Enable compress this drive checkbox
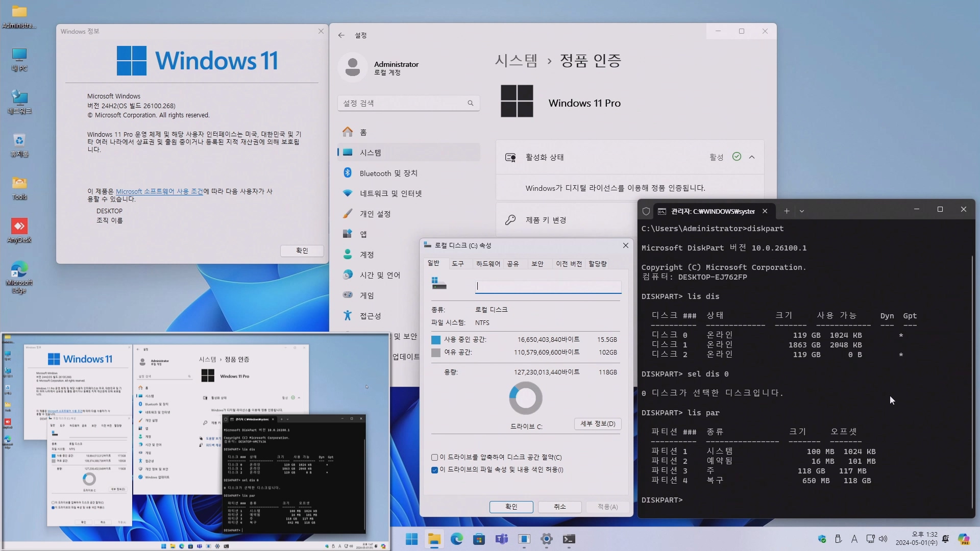Screen dimensions: 980x551 (x=435, y=457)
